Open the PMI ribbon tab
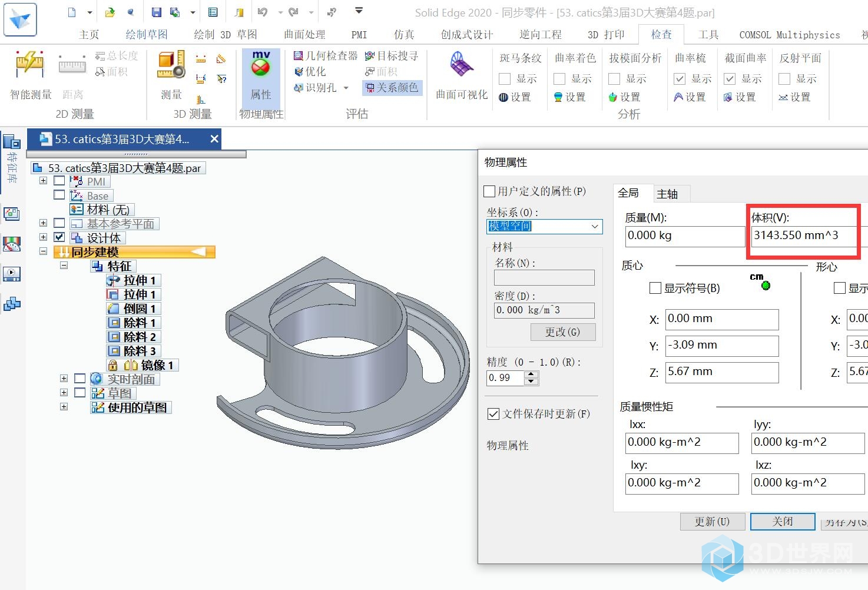 pyautogui.click(x=359, y=35)
